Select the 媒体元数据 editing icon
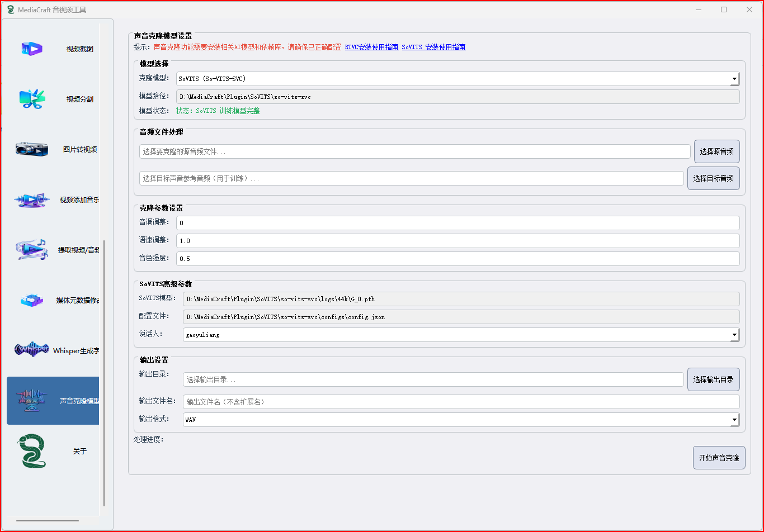The image size is (764, 532). point(32,301)
